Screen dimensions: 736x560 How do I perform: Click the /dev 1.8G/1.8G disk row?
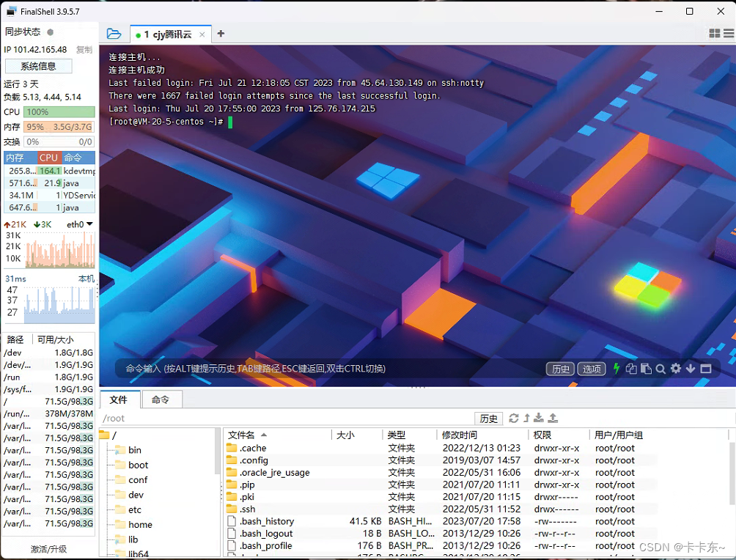(49, 353)
